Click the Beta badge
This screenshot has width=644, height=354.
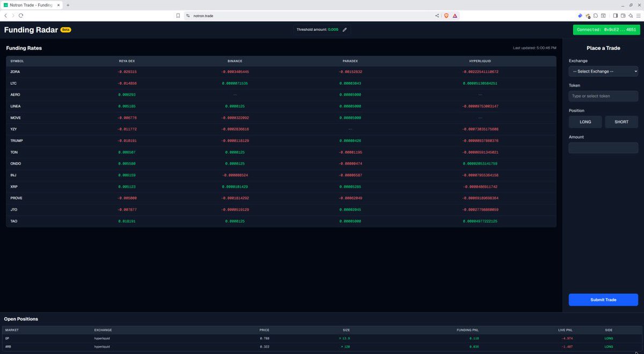click(x=65, y=30)
